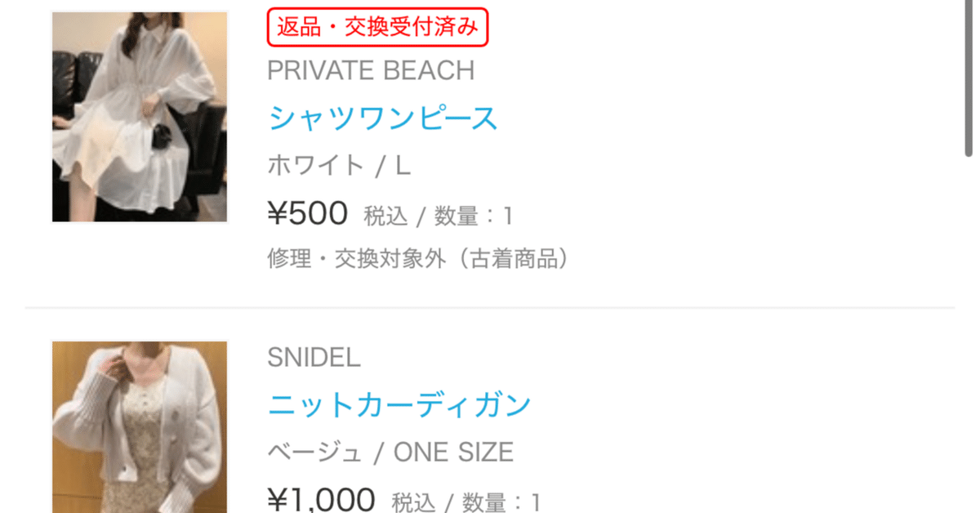The width and height of the screenshot is (980, 513).
Task: Click the ホワイト color text
Action: [x=316, y=166]
